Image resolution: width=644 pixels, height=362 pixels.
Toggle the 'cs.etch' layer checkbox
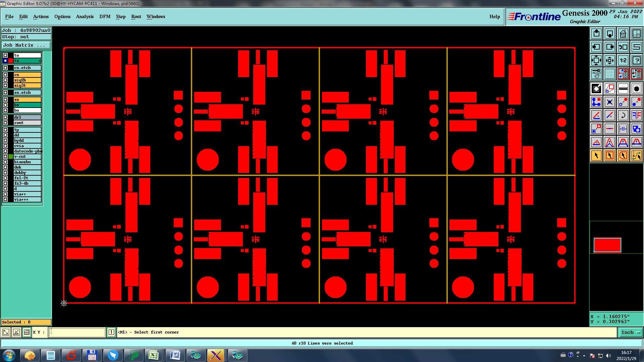pyautogui.click(x=5, y=68)
